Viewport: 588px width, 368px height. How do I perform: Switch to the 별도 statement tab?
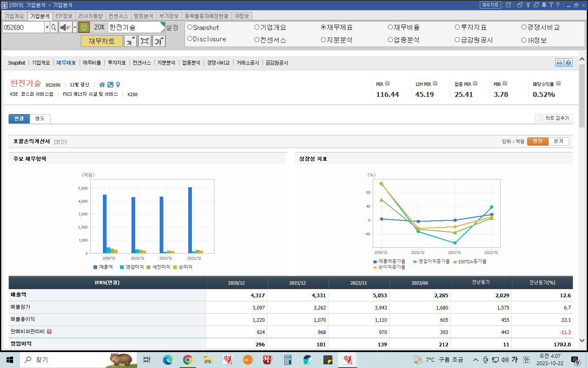coord(40,119)
